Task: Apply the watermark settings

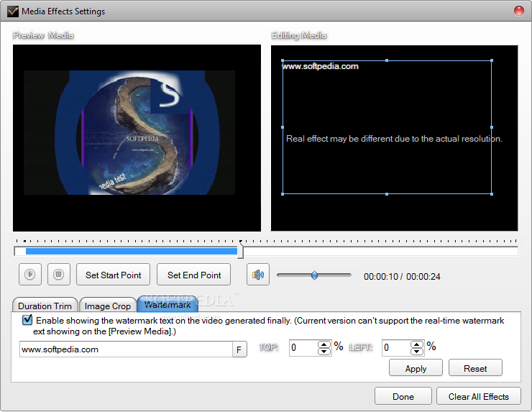Action: (x=416, y=368)
